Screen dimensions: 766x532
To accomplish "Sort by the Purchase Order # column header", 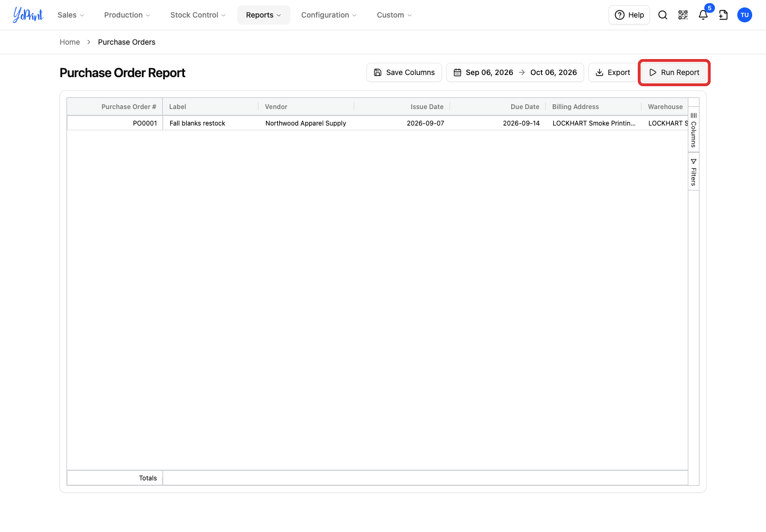I will [115, 107].
